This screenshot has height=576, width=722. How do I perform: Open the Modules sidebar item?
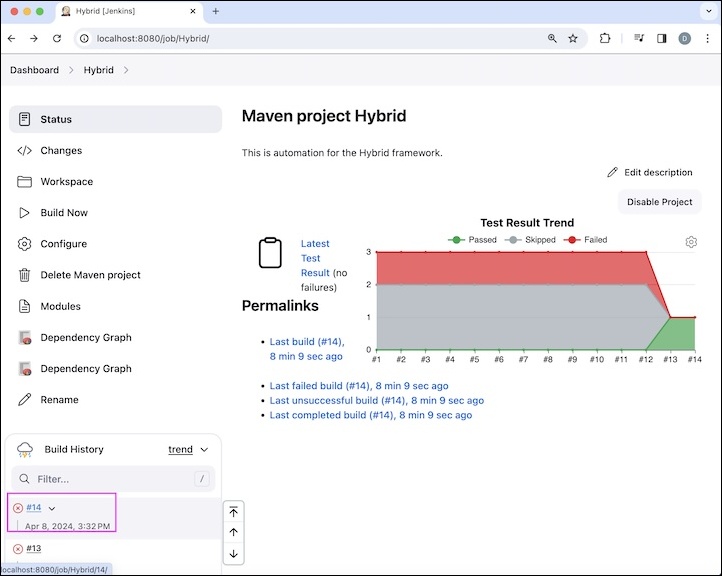pyautogui.click(x=60, y=306)
